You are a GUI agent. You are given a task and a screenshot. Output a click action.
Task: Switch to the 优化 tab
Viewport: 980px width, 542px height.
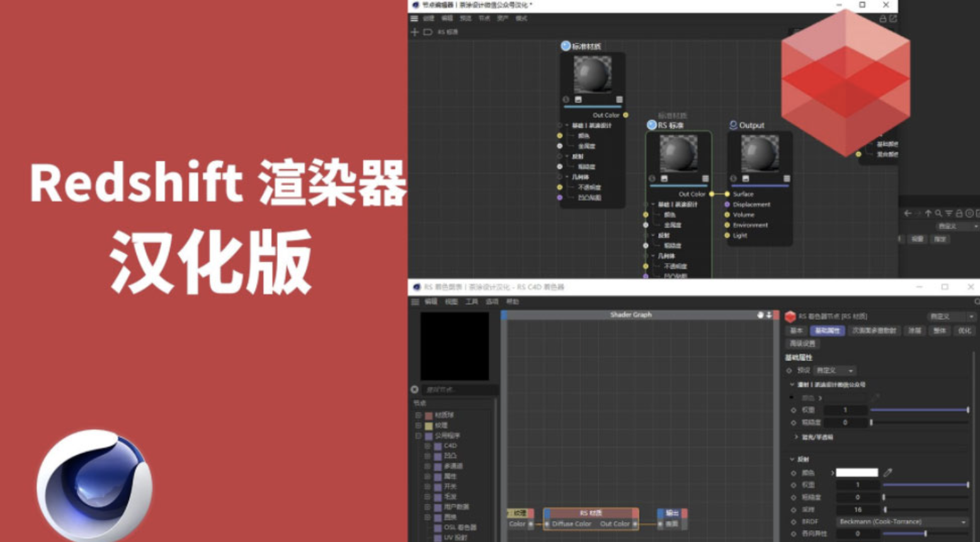tap(964, 330)
